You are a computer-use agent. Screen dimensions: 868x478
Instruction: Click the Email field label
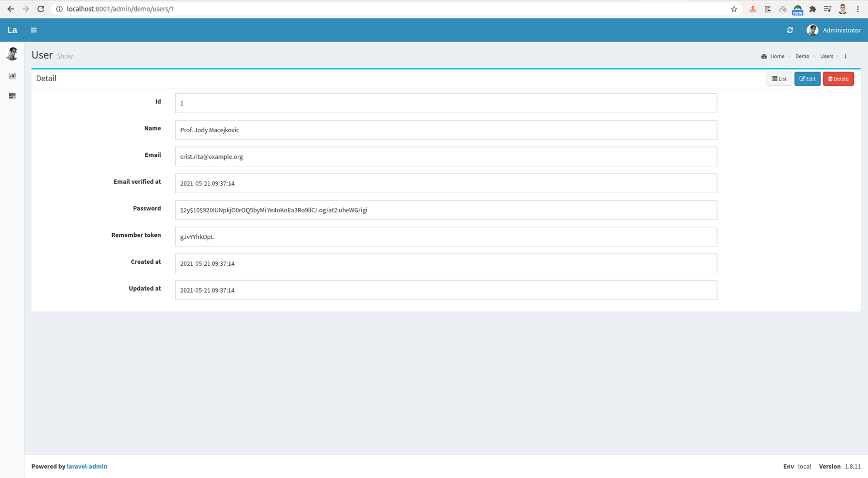click(153, 155)
